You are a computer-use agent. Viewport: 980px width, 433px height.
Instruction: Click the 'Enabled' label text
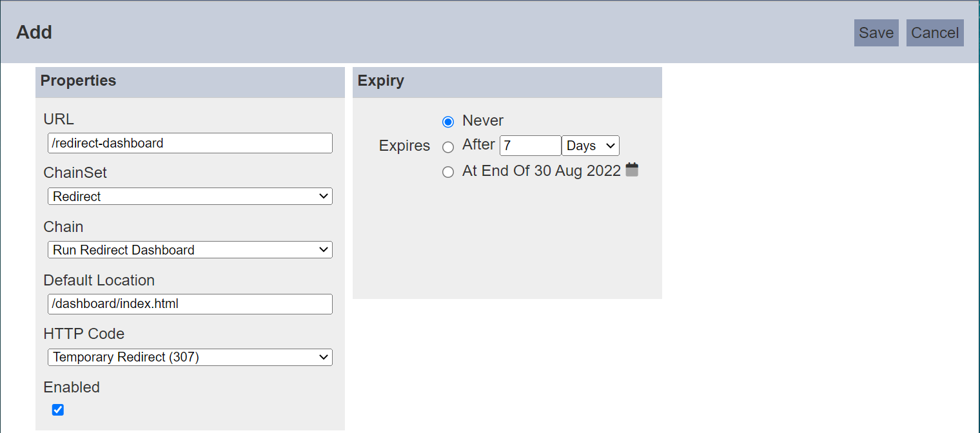[x=72, y=387]
